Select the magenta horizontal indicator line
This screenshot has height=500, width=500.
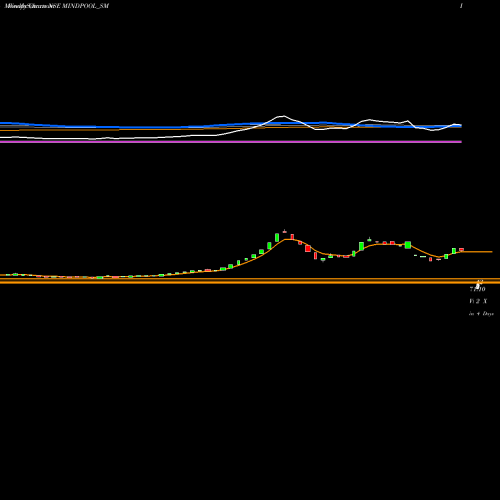(x=231, y=142)
